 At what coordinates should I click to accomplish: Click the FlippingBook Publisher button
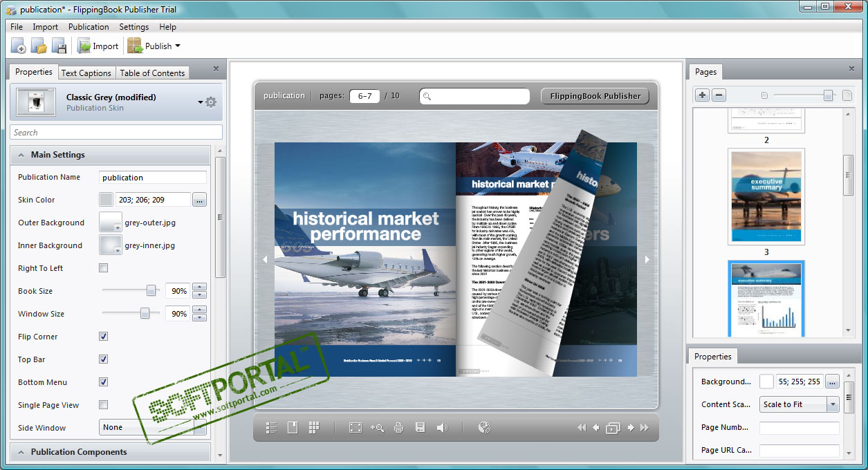click(595, 96)
